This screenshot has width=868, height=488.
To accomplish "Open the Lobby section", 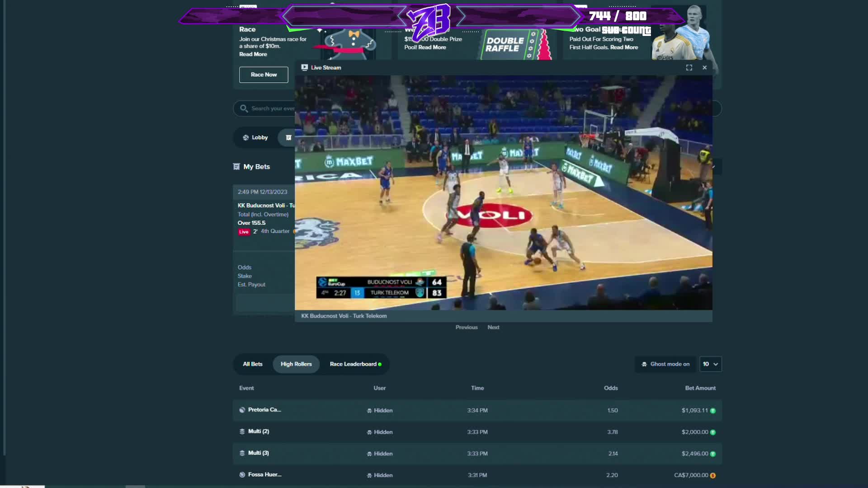I will (255, 137).
